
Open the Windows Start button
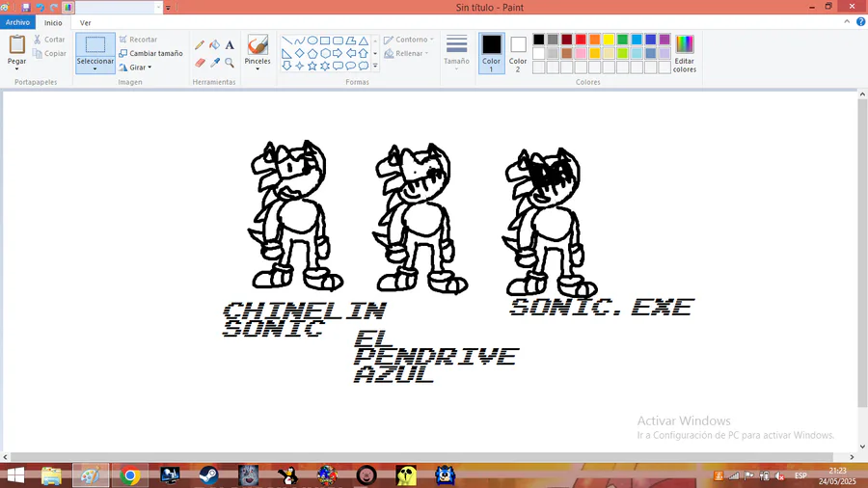point(15,475)
